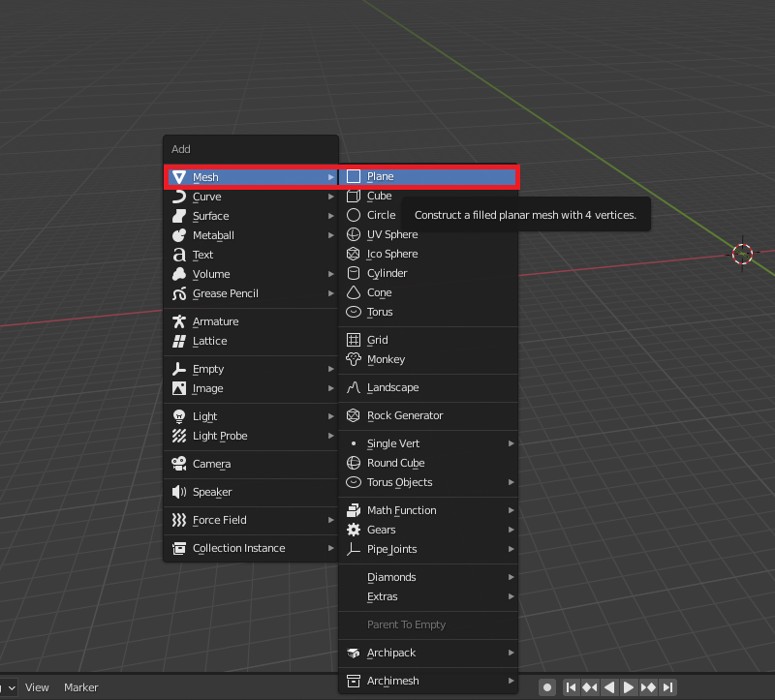The width and height of the screenshot is (775, 700).
Task: Add a Torus mesh primitive
Action: (380, 312)
